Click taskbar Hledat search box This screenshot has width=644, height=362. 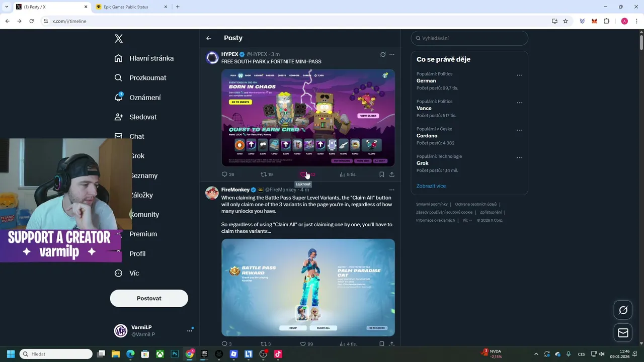56,354
